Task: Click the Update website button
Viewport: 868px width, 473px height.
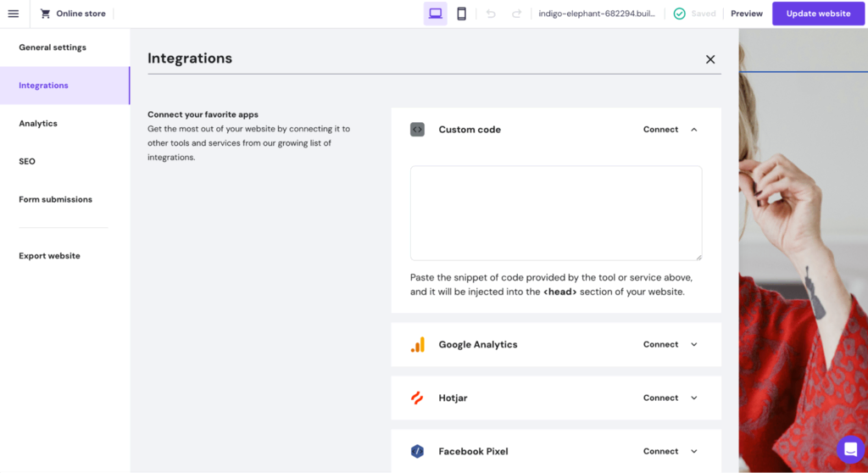Action: tap(818, 14)
